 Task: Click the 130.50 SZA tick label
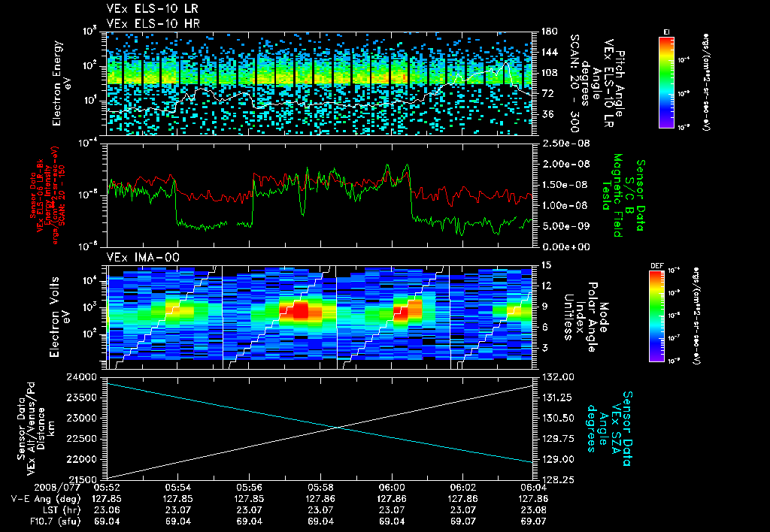coord(559,418)
